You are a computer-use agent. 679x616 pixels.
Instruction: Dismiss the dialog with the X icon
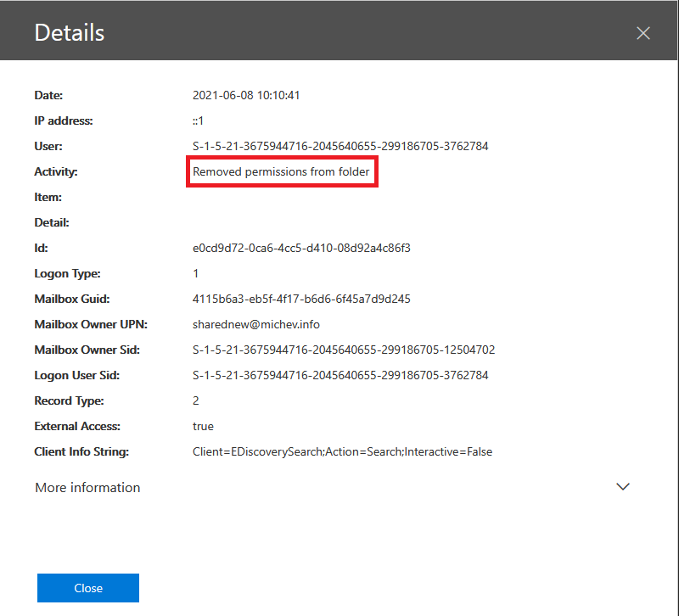click(x=643, y=33)
